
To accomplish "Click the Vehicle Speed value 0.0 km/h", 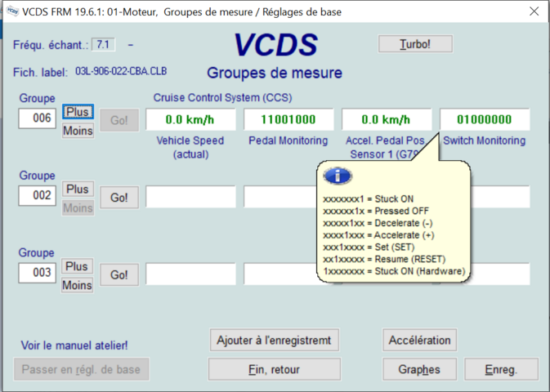I will point(190,119).
